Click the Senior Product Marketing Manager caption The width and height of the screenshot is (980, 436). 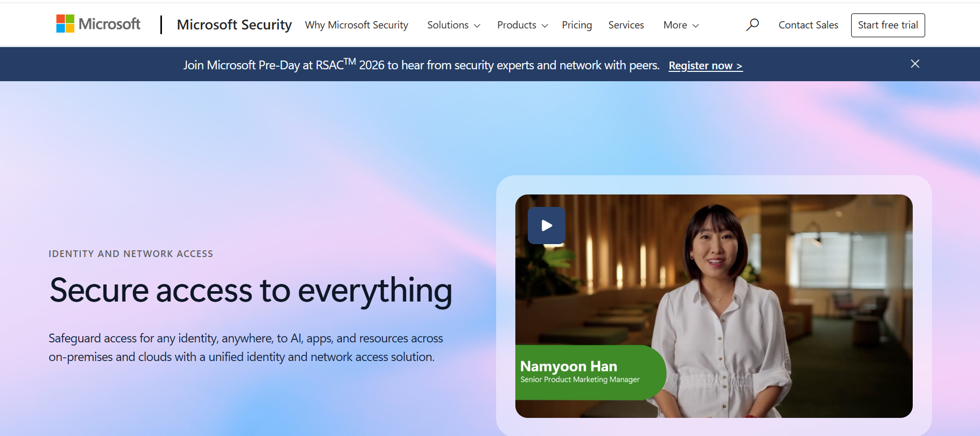(580, 380)
